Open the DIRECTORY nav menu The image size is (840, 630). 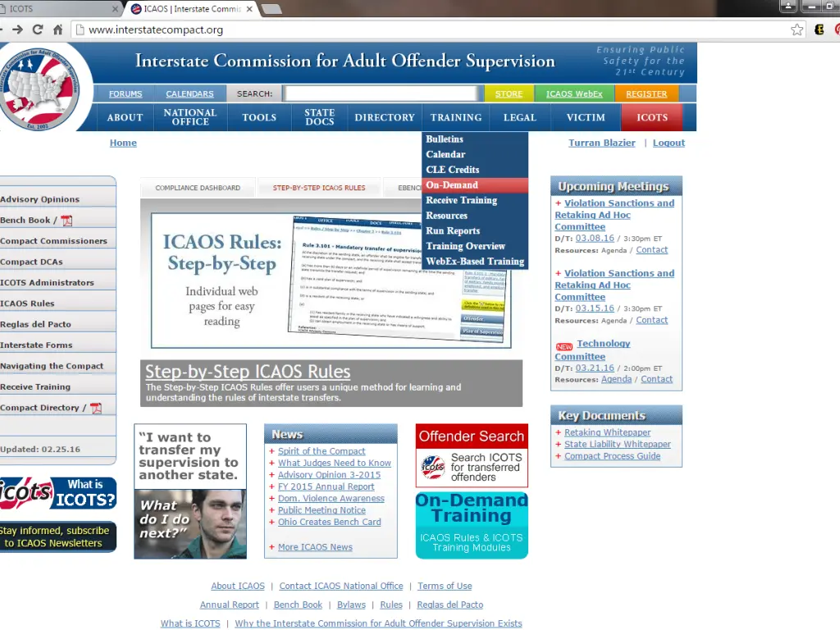click(385, 117)
